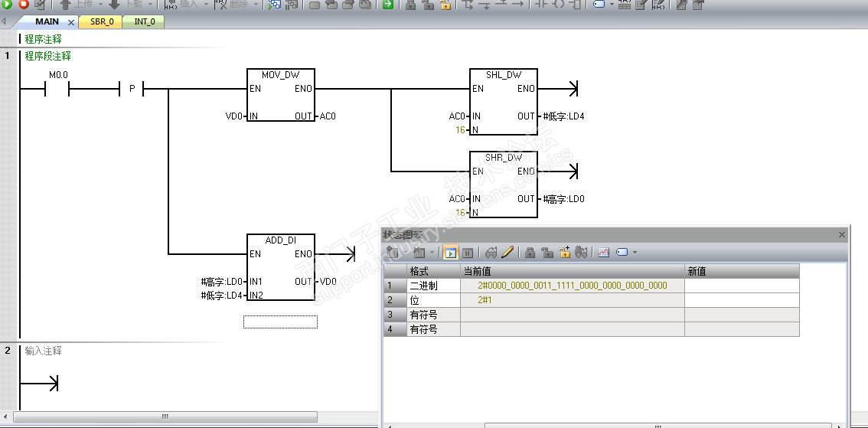The image size is (868, 428).
Task: Click the add row icon in status chart
Action: pyautogui.click(x=393, y=253)
